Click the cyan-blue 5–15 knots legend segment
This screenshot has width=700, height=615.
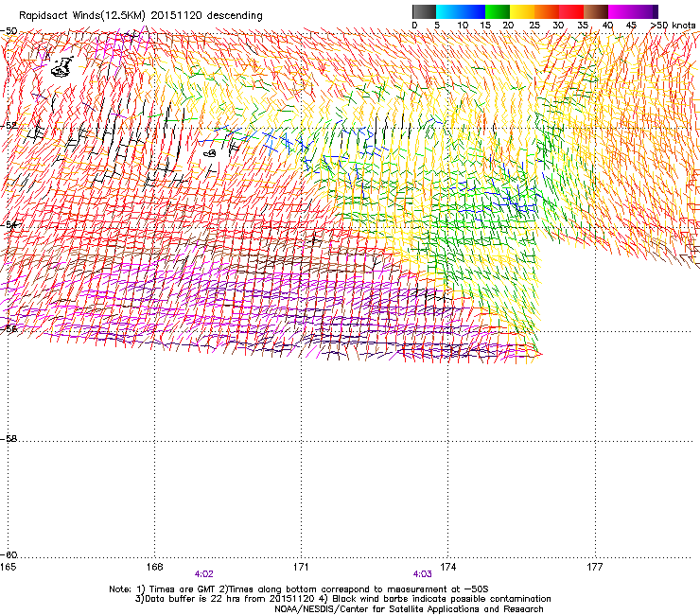(461, 11)
